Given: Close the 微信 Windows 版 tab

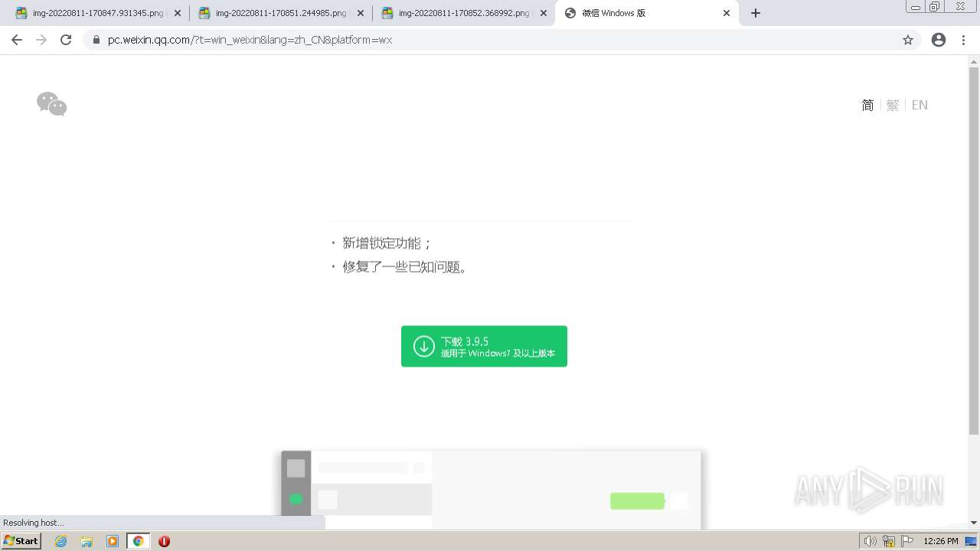Looking at the screenshot, I should (x=727, y=13).
